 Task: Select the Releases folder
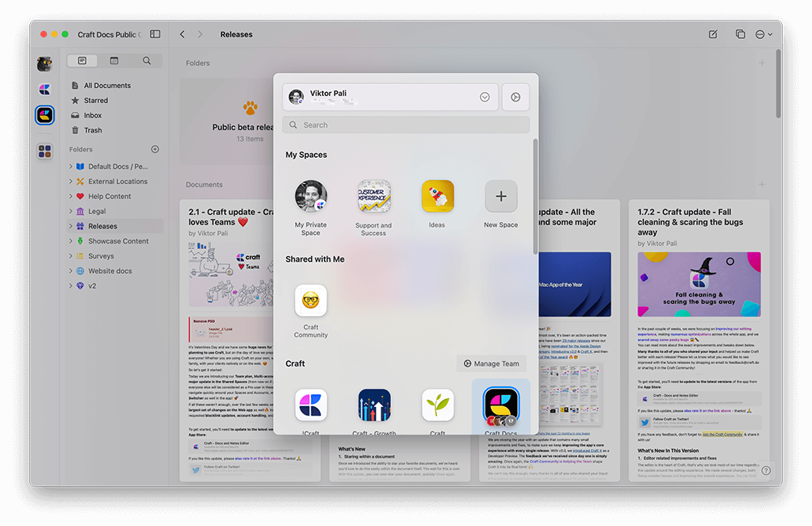[115, 226]
